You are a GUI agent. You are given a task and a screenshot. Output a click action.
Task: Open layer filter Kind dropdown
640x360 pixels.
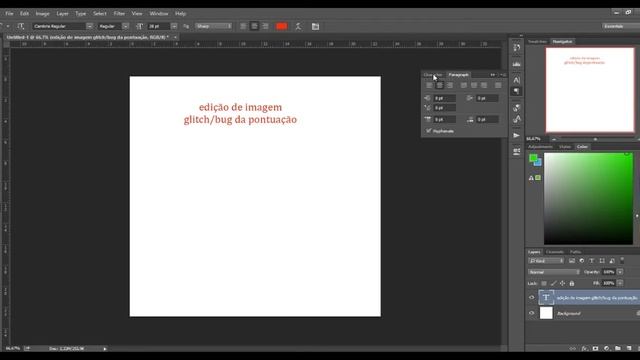(546, 261)
